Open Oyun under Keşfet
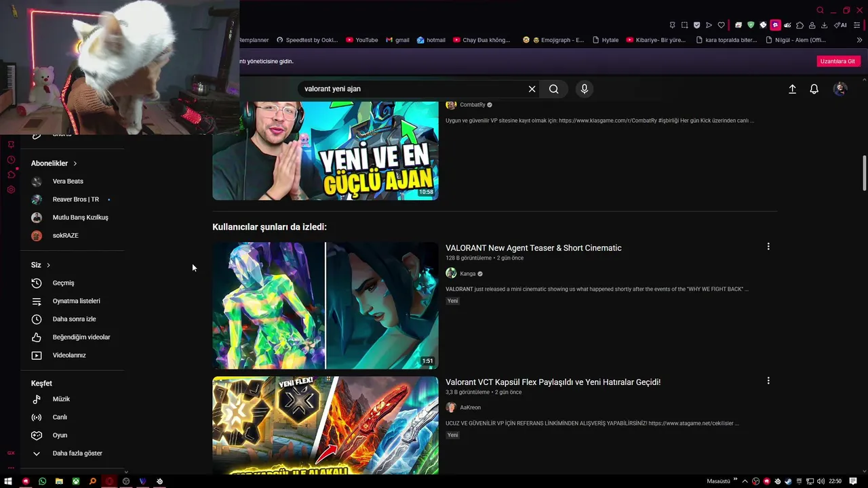This screenshot has height=488, width=868. pyautogui.click(x=73, y=435)
